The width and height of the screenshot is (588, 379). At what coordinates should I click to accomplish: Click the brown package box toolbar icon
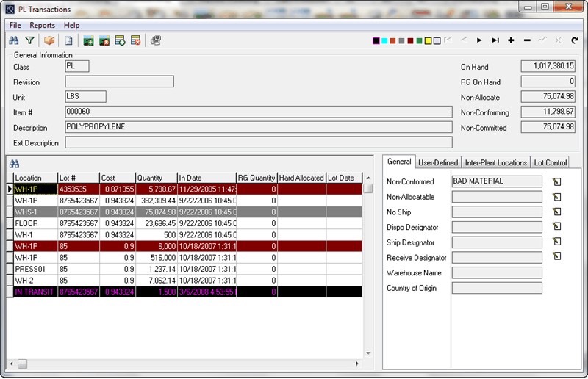50,40
